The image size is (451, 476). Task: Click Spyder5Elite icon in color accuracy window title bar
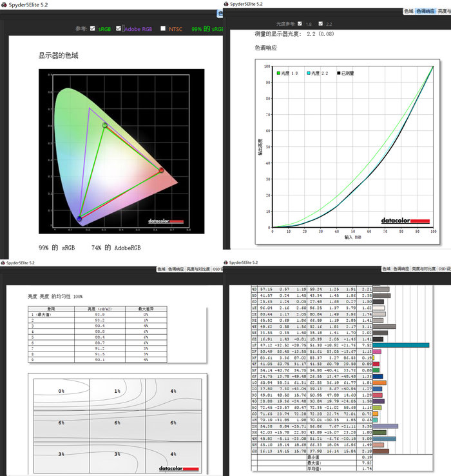[x=225, y=263]
